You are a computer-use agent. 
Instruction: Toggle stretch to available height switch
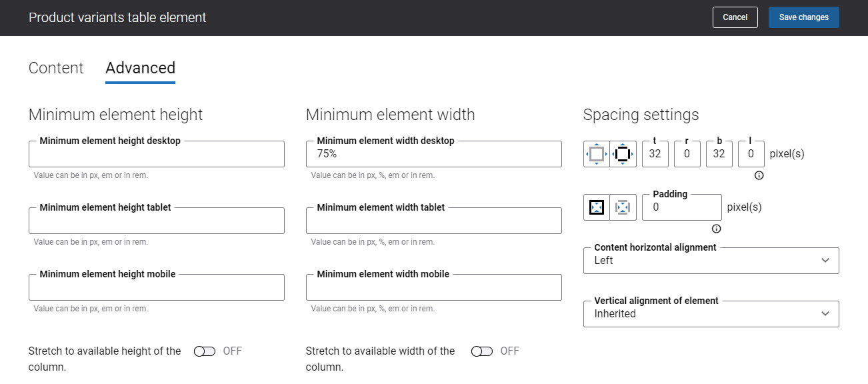click(x=205, y=351)
